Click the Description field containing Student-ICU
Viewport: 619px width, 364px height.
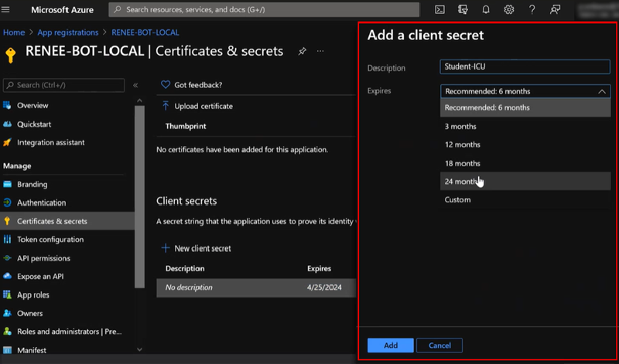525,66
